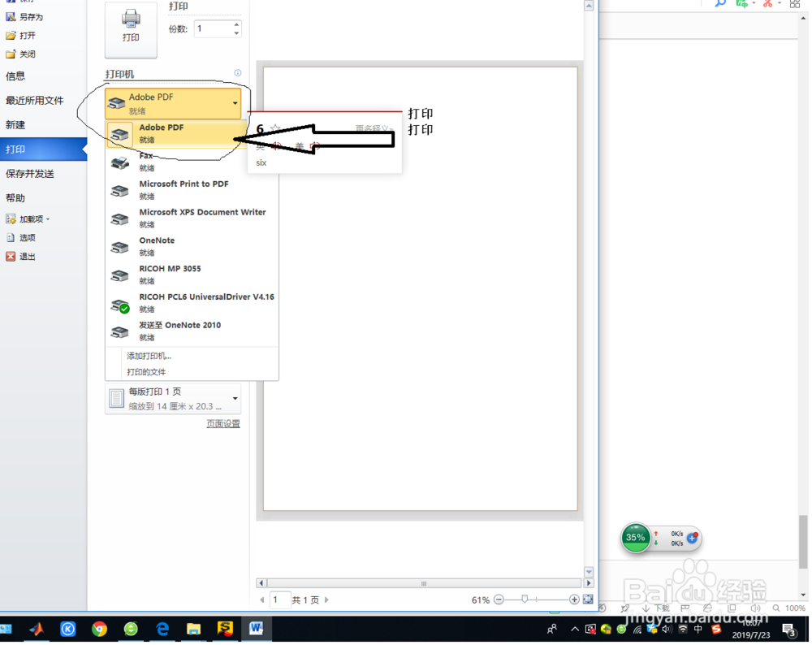Screen dimensions: 812x645
Task: Click the printer properties info icon
Action: (238, 73)
